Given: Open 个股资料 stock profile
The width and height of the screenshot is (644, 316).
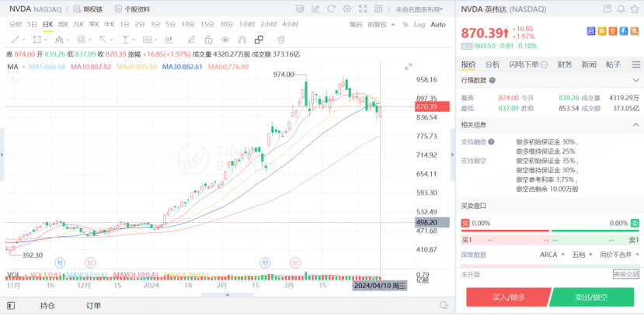Looking at the screenshot, I should [x=132, y=9].
